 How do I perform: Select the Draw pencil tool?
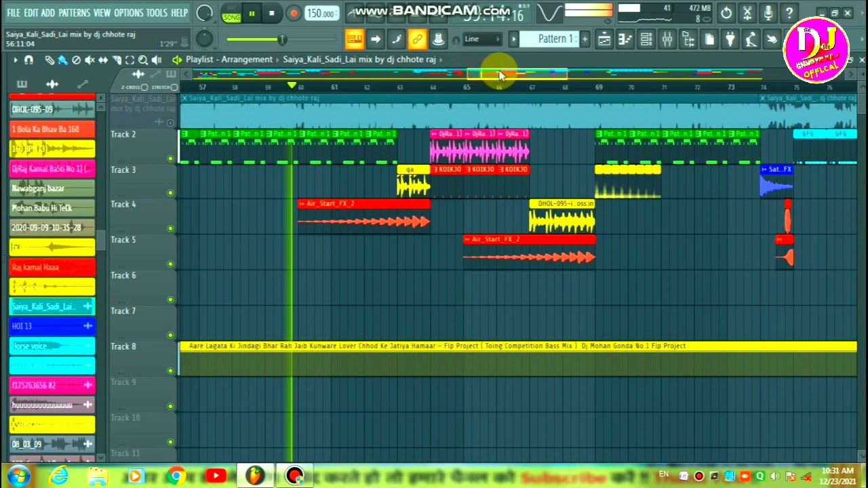click(x=50, y=60)
